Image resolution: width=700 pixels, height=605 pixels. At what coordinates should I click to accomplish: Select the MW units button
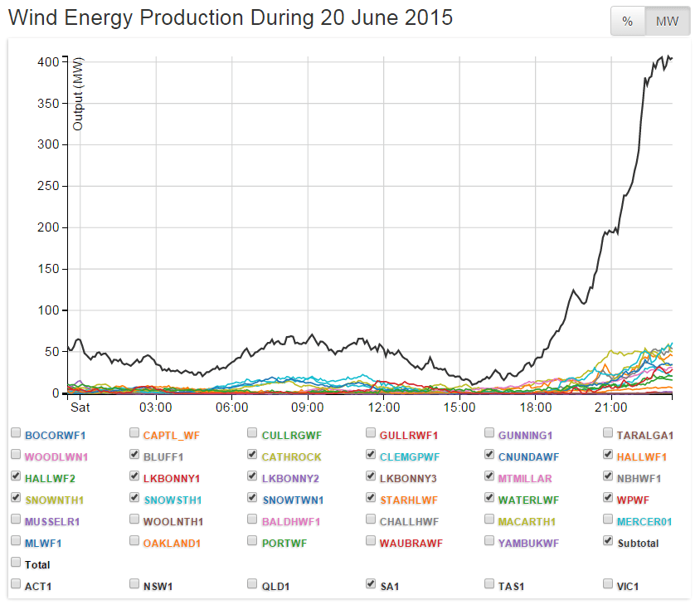[668, 22]
